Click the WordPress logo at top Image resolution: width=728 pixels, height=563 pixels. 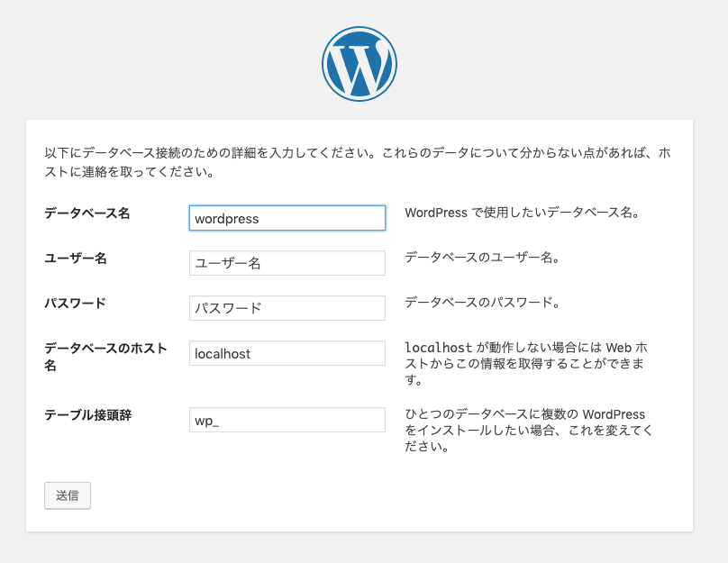click(359, 64)
